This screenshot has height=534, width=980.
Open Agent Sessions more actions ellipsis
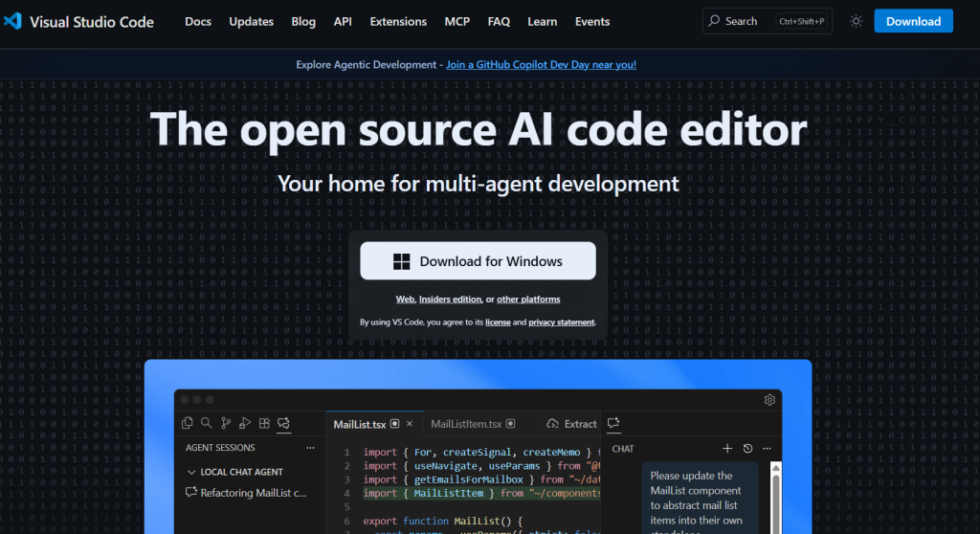click(310, 448)
